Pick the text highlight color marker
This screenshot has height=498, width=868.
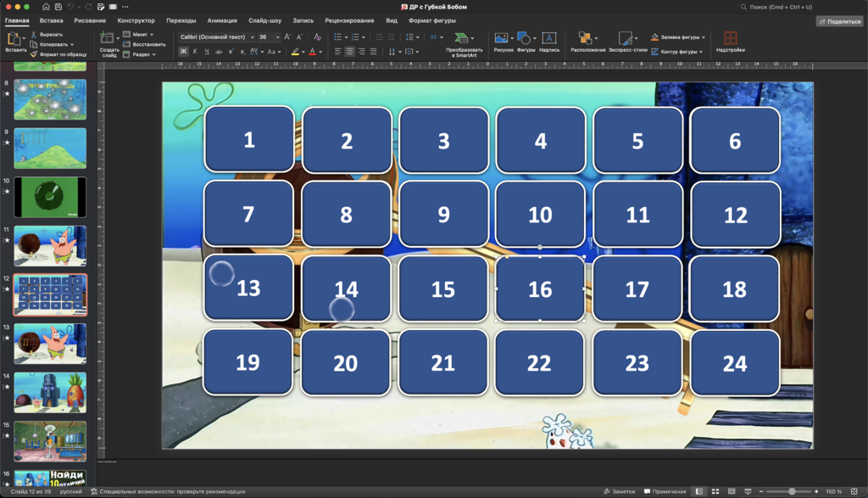pyautogui.click(x=295, y=52)
